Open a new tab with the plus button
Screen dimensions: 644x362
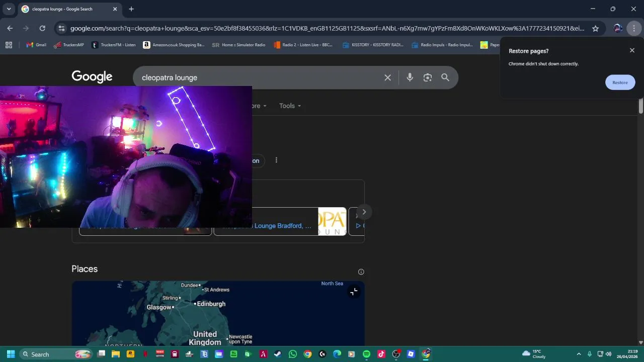[x=131, y=9]
